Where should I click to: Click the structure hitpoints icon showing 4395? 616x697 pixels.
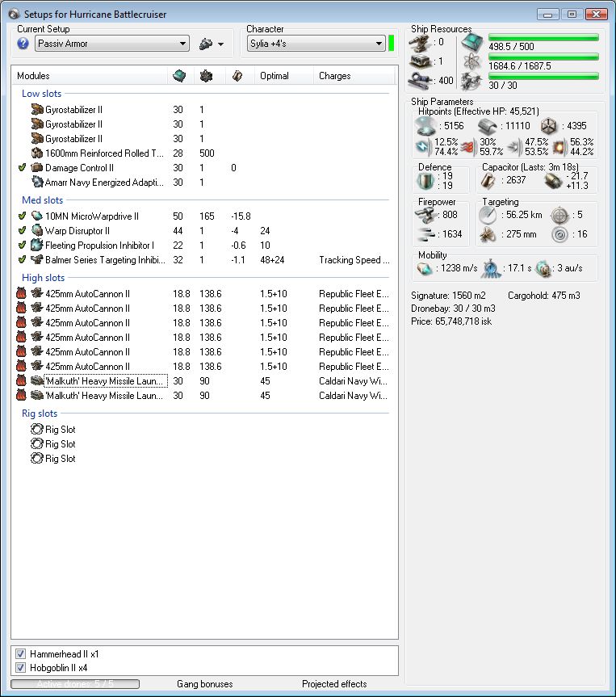549,126
